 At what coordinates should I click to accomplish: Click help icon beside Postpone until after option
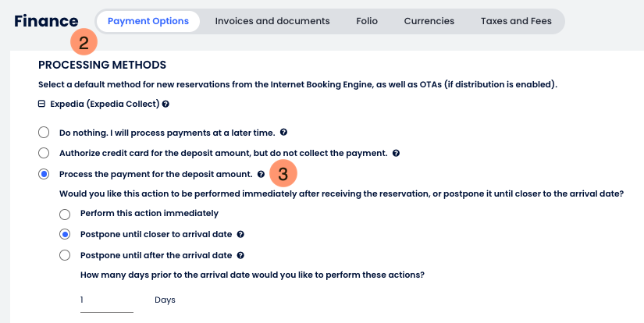pos(240,255)
